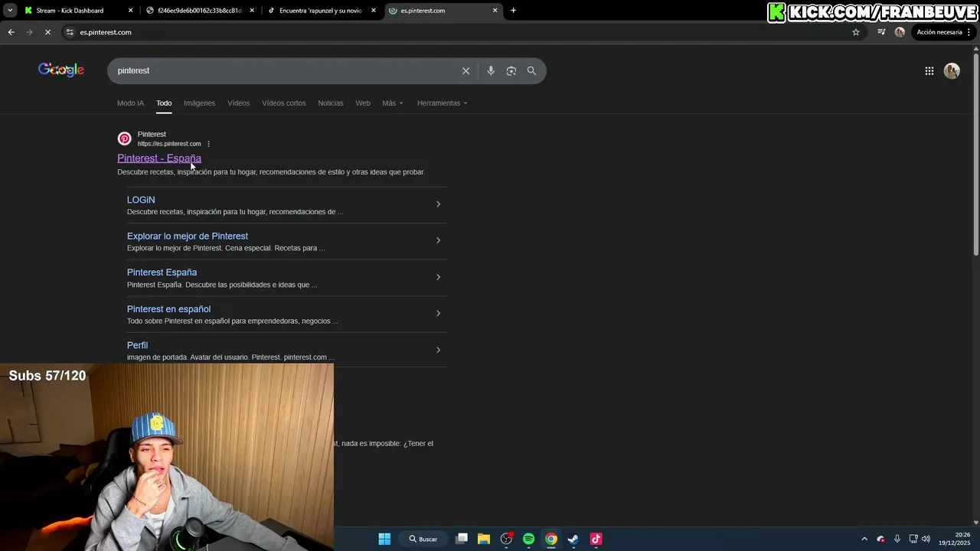Image resolution: width=980 pixels, height=551 pixels.
Task: Open Explorar lo mejor de Pinterest link
Action: (188, 236)
